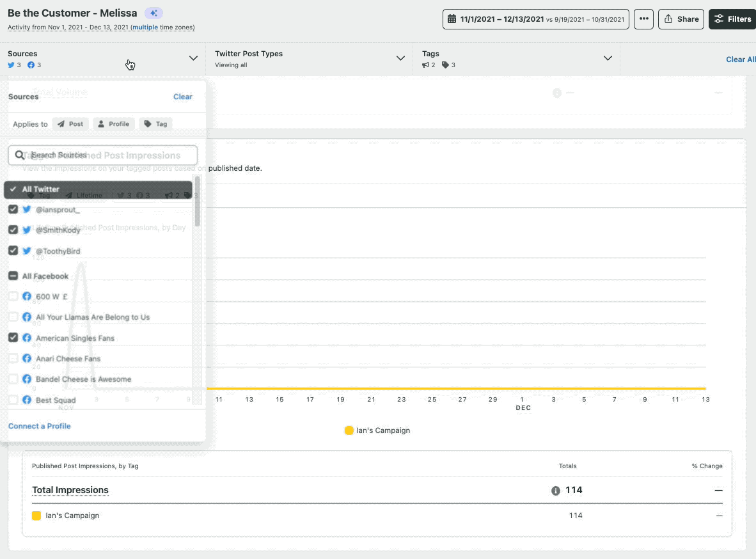Click Facebook icon next to Best Squad

pos(27,400)
